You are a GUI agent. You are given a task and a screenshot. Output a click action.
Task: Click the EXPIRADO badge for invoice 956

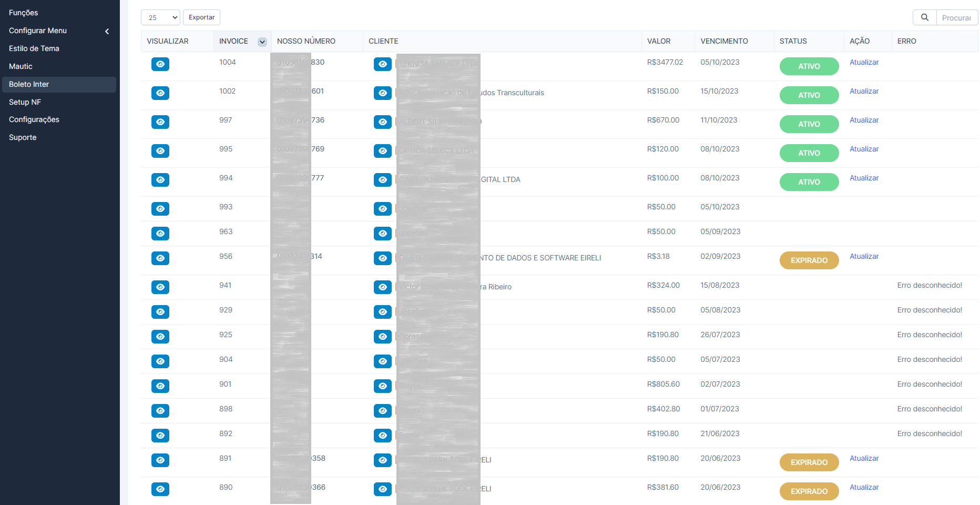(809, 260)
